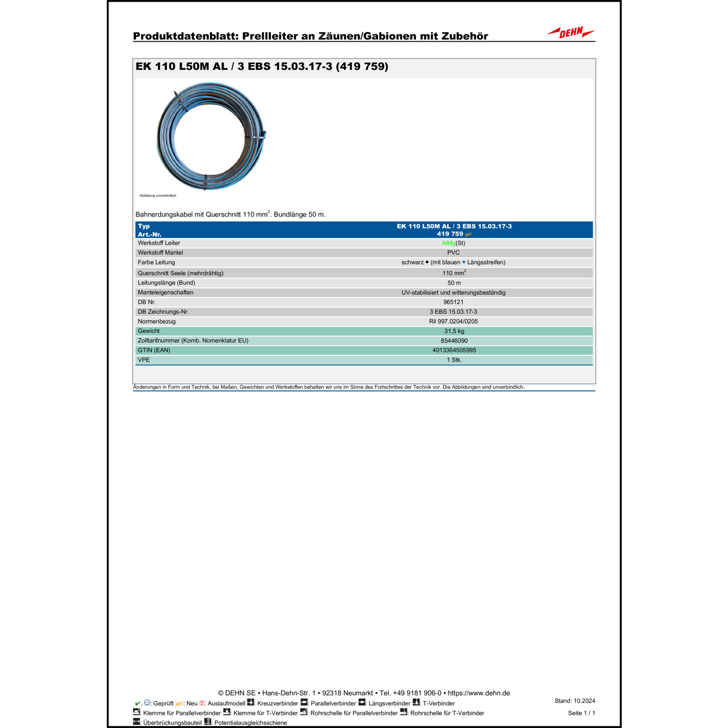This screenshot has width=728, height=728.
Task: Click the 'Werkstoff Leiter' row label
Action: pyautogui.click(x=159, y=243)
